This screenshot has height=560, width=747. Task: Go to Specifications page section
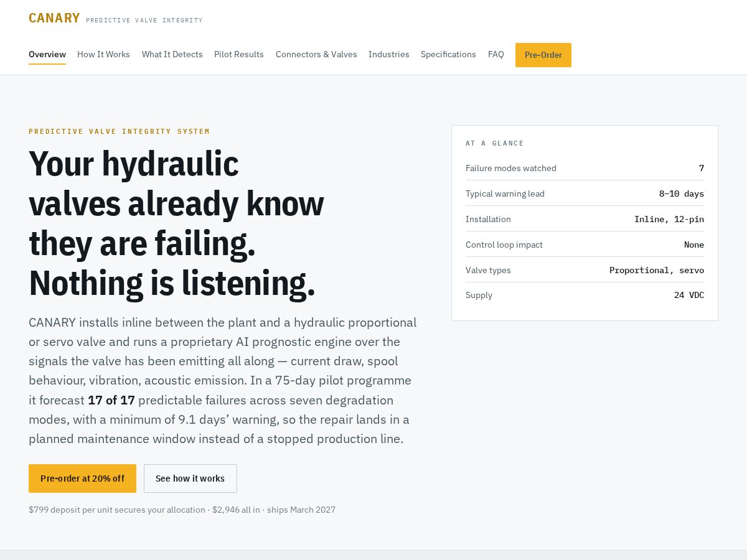[448, 55]
